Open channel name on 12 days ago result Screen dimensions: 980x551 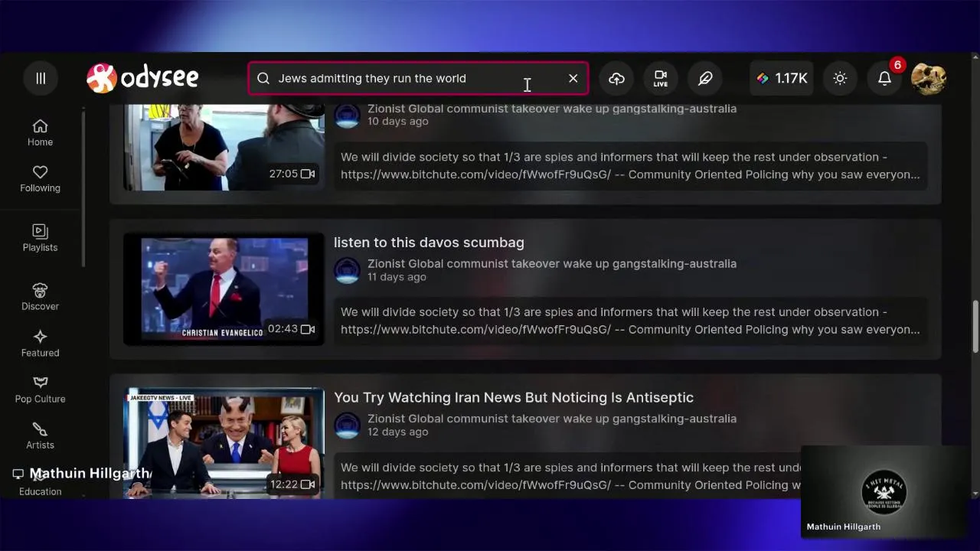tap(552, 419)
